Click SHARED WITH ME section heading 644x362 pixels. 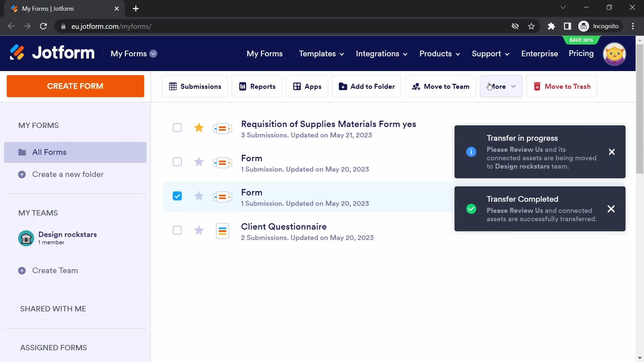click(53, 309)
